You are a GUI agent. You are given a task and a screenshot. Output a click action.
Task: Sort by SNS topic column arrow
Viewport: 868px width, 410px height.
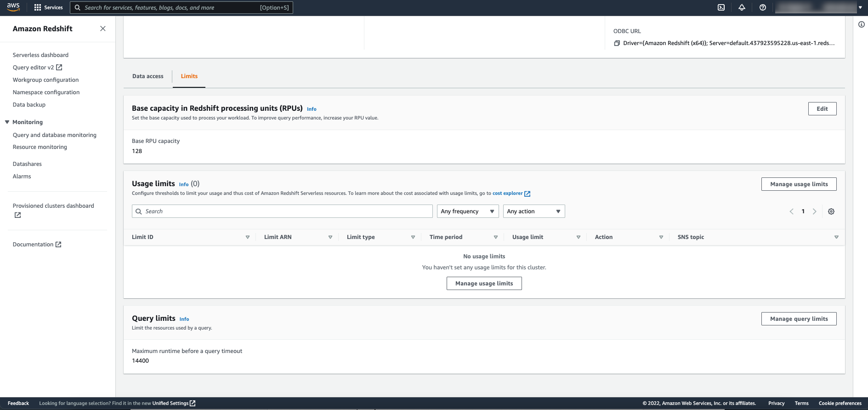[x=836, y=237]
